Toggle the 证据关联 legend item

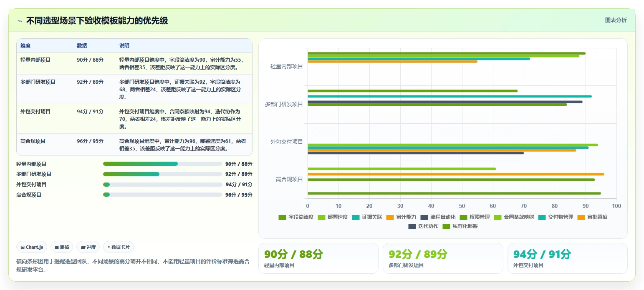click(x=367, y=217)
